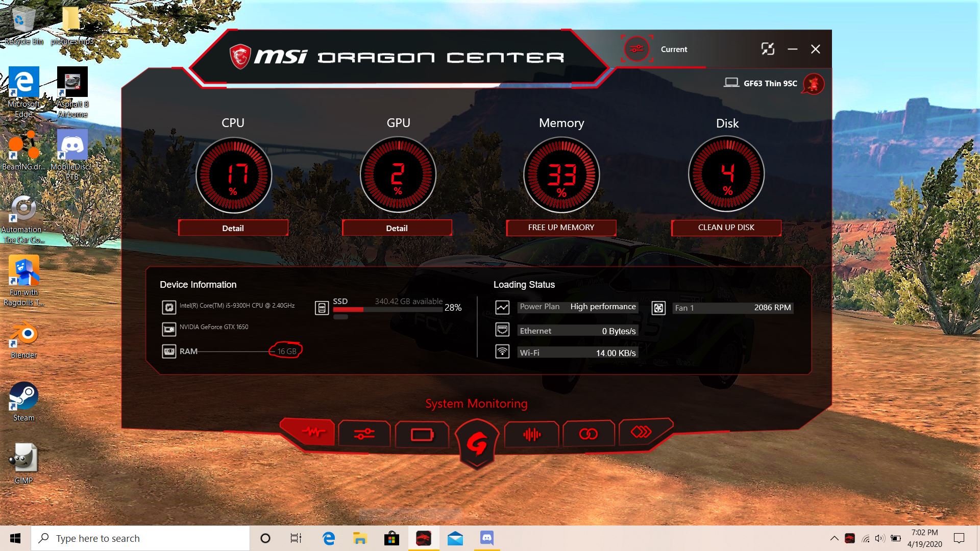Click the Intel Core i5-9300H text
980x551 pixels.
point(237,306)
